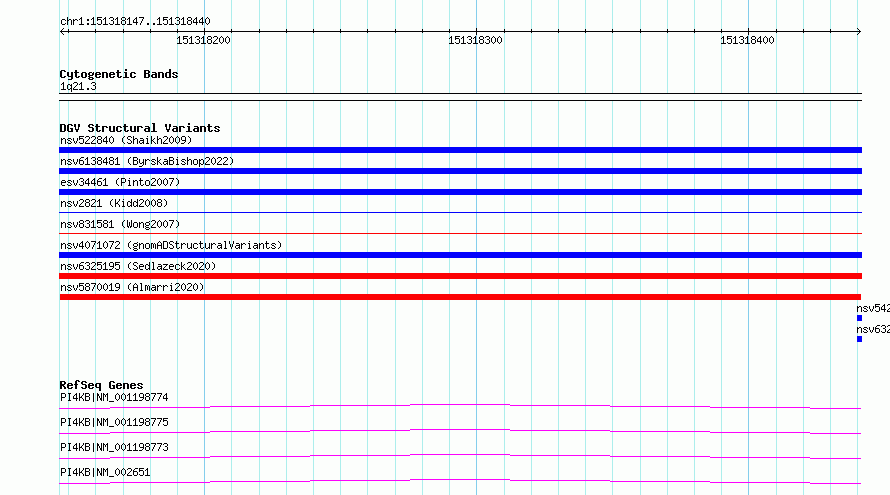Select the blue bar for nsv6138481
Image resolution: width=890 pixels, height=495 pixels.
tap(460, 171)
